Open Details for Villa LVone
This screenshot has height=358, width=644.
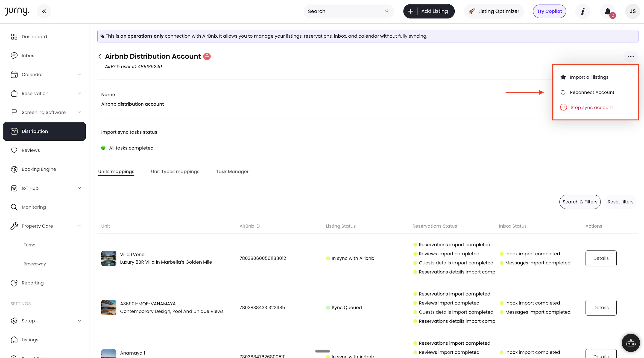[x=600, y=258]
